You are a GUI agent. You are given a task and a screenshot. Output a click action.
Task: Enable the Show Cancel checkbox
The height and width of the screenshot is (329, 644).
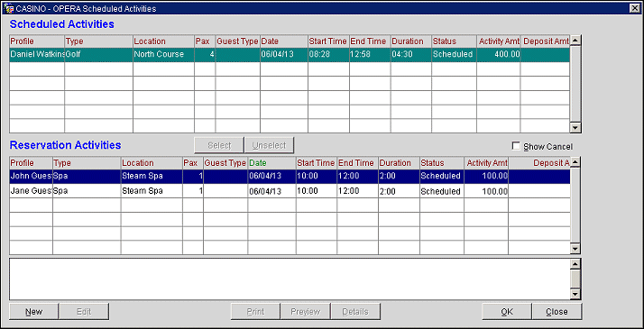click(516, 146)
